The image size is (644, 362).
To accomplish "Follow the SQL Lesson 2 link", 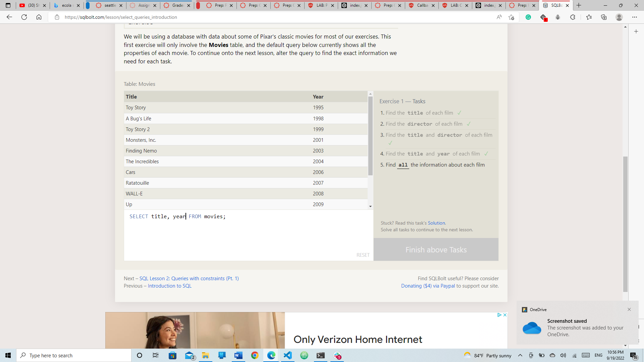I will (189, 278).
